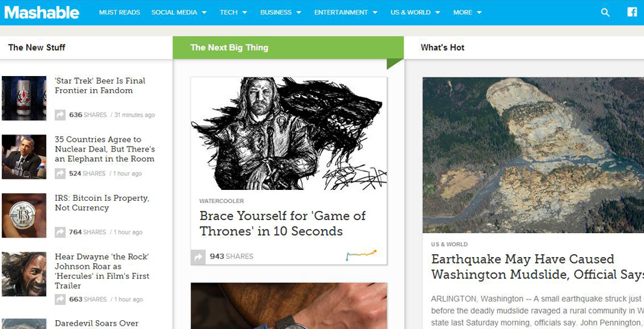Open the Dwayne Johnson Hercules thumbnail

[x=24, y=274]
